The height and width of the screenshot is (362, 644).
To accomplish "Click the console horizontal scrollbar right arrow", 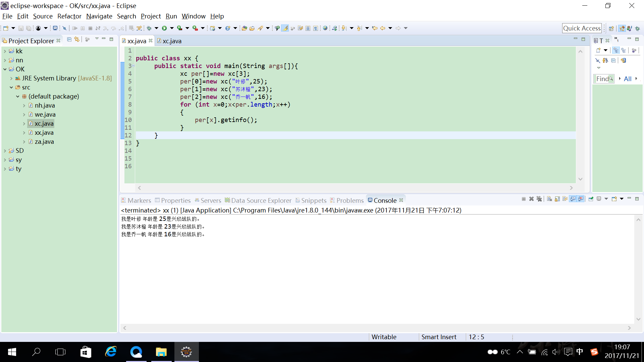I will click(629, 328).
